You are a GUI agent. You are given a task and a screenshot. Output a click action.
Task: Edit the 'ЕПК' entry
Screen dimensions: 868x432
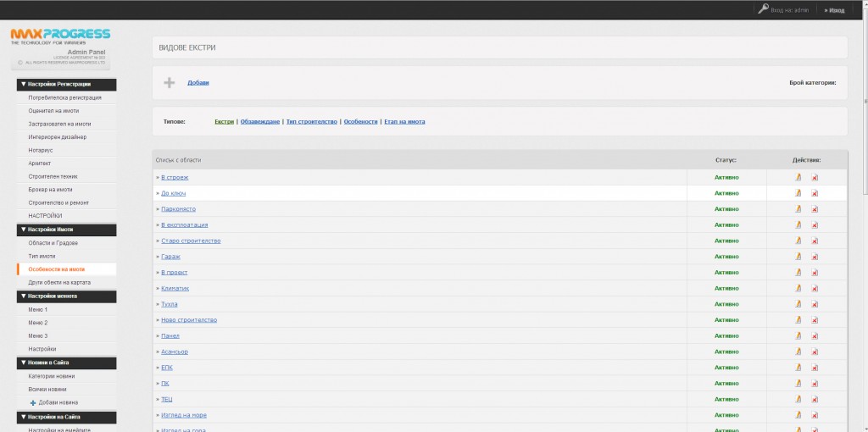click(x=798, y=368)
